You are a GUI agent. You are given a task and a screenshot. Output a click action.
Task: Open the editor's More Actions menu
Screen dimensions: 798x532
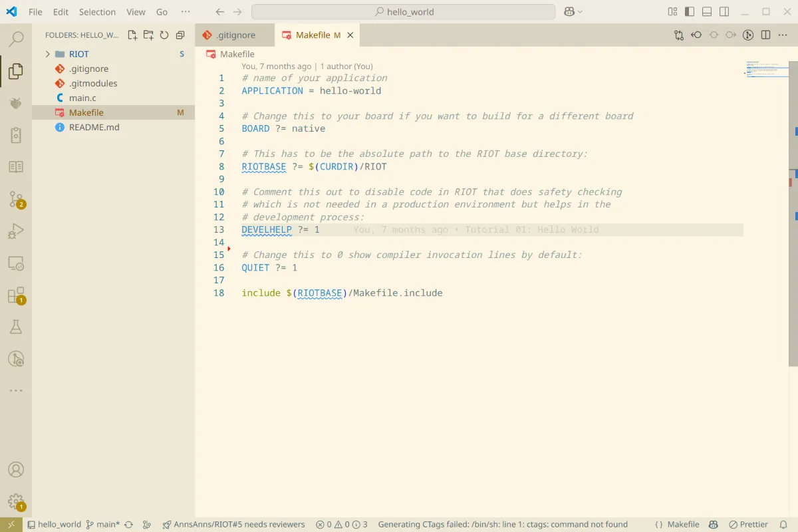782,35
